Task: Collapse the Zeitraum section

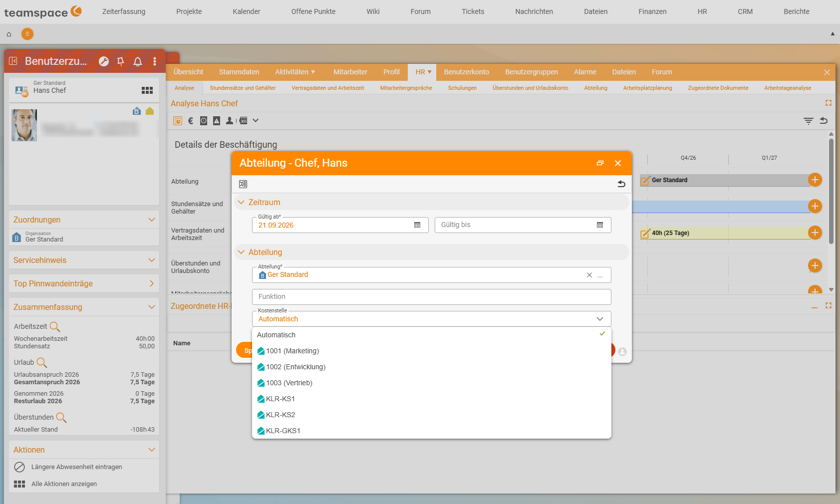Action: (x=241, y=203)
